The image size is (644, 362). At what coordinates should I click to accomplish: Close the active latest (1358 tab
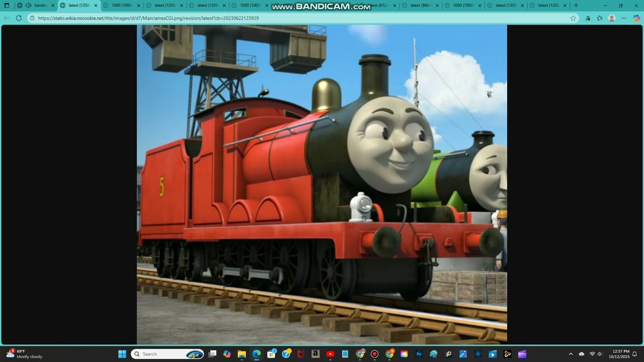tap(96, 6)
